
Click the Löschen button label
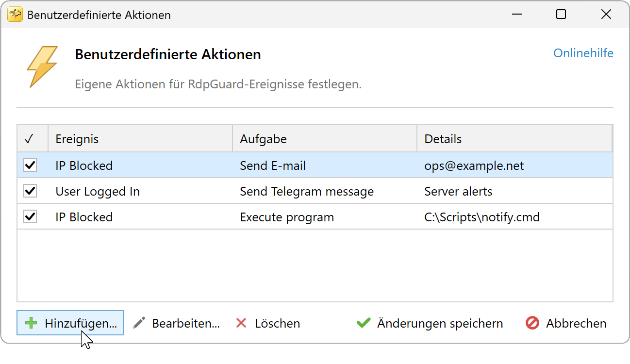click(278, 324)
